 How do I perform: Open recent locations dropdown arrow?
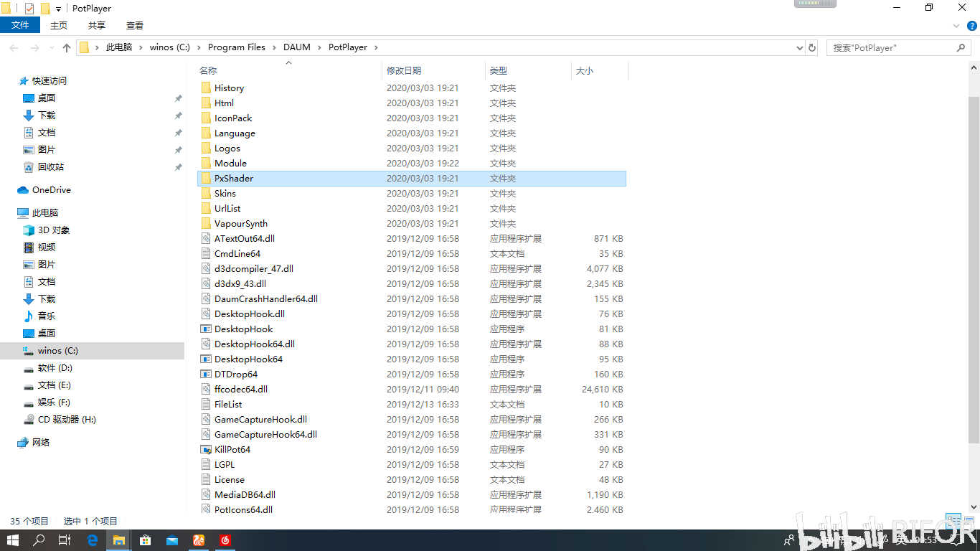52,47
